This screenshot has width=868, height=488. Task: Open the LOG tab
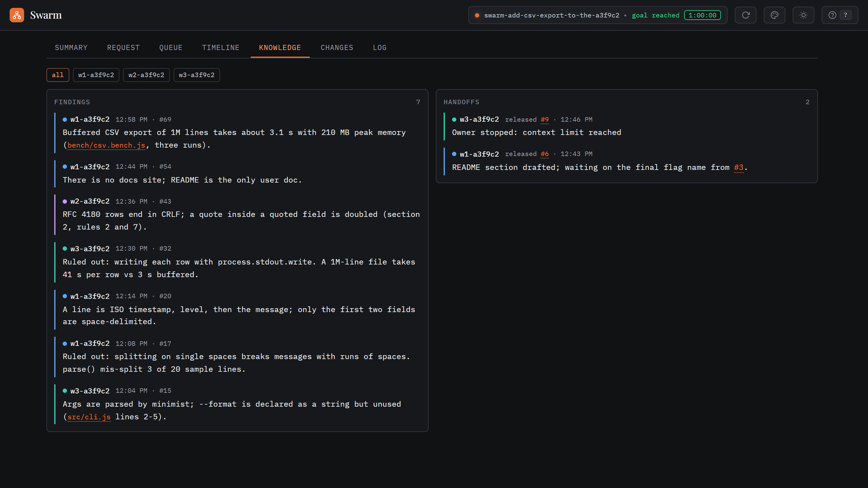click(x=380, y=48)
